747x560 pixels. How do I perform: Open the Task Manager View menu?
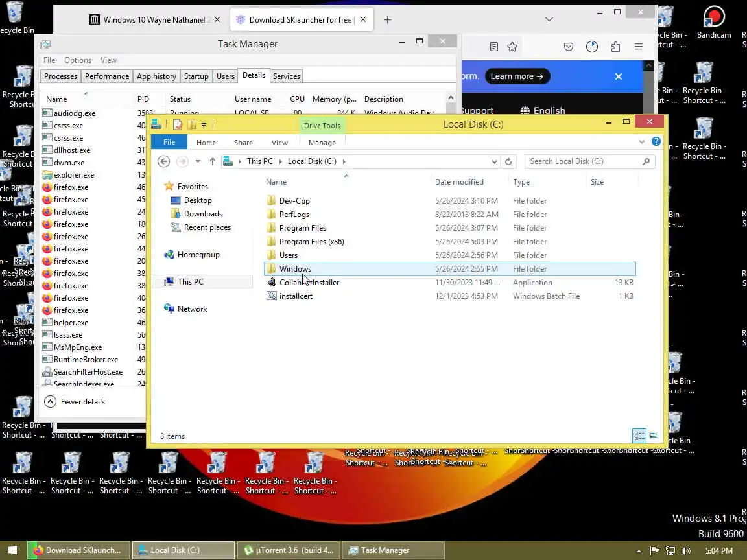[108, 60]
